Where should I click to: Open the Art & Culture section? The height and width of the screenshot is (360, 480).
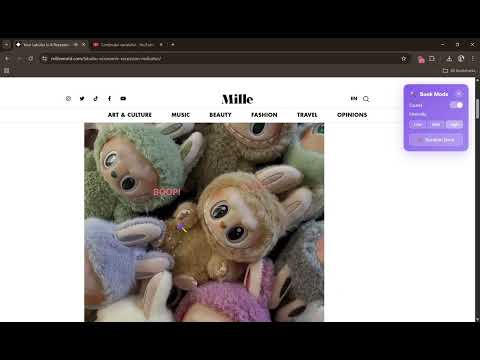point(130,115)
